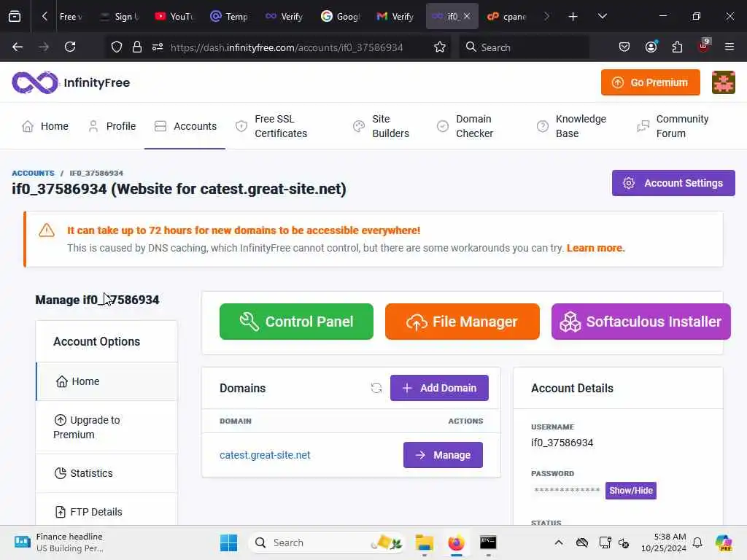
Task: Click the browser address bar URL
Action: point(286,47)
